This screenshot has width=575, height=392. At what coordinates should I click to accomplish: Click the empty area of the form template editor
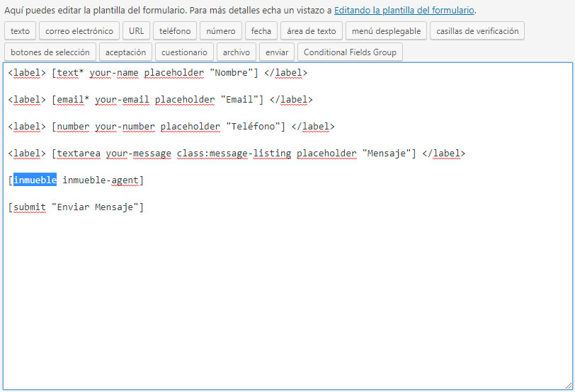283,297
